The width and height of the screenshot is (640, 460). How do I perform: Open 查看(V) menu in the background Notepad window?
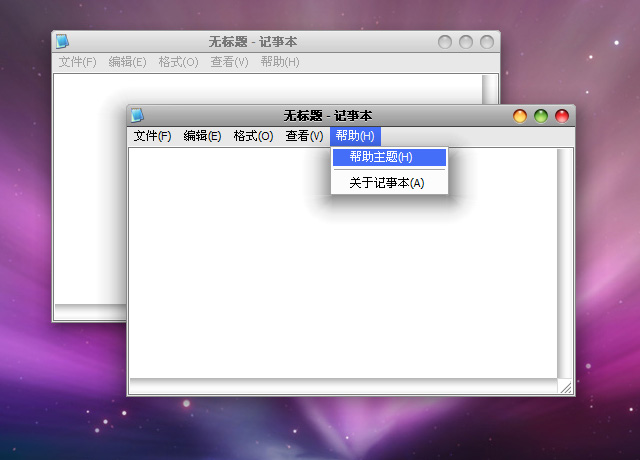click(229, 62)
